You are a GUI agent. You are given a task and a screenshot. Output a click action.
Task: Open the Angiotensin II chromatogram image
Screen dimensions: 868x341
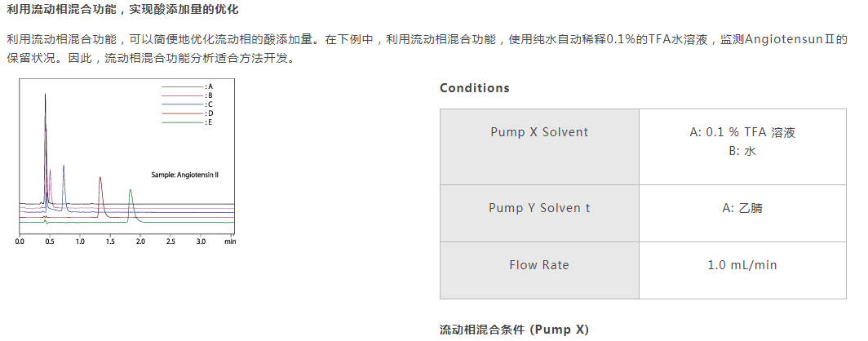(127, 162)
